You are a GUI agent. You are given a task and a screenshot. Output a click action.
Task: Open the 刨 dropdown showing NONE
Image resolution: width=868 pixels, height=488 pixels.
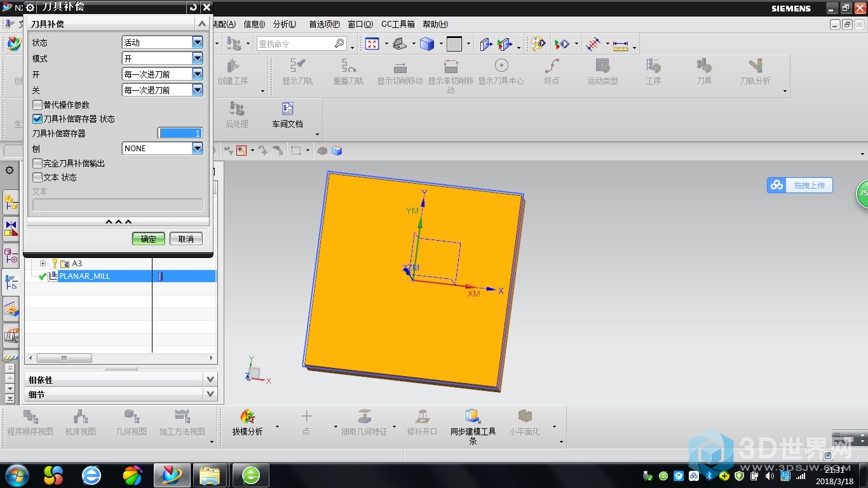click(x=163, y=148)
